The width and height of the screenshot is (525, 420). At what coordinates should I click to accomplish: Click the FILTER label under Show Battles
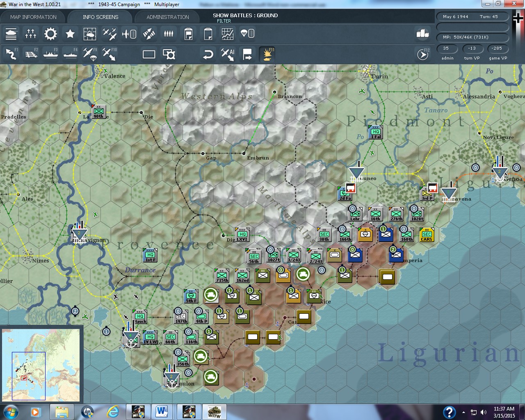(x=224, y=21)
